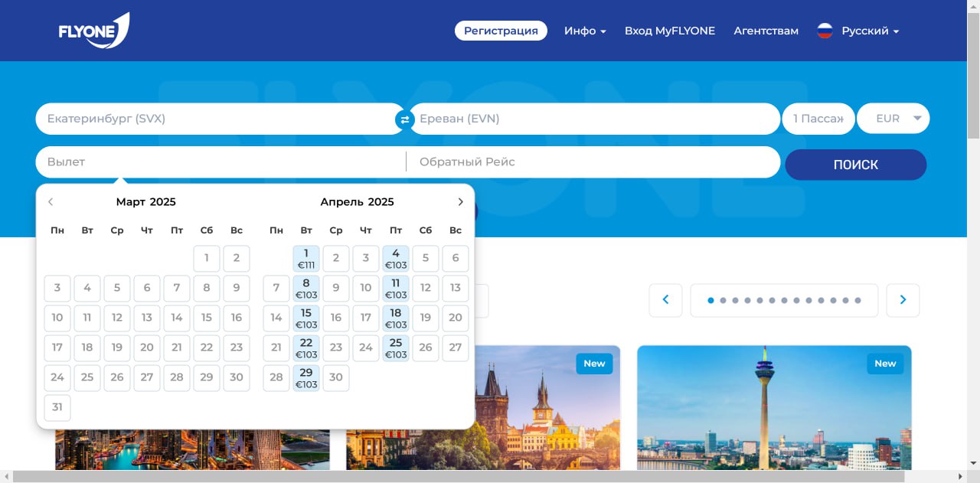Viewport: 980px width, 483px height.
Task: Click the FLYONE logo
Action: coord(93,31)
